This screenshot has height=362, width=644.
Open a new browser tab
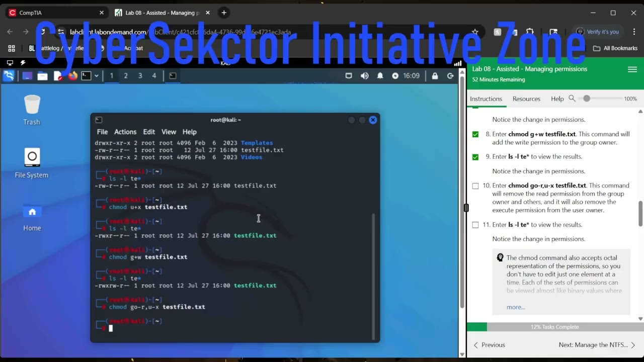(x=224, y=13)
